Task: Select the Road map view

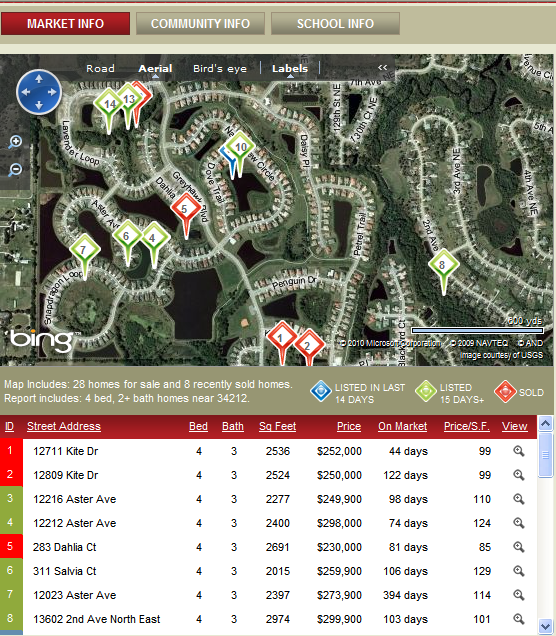Action: (x=100, y=69)
